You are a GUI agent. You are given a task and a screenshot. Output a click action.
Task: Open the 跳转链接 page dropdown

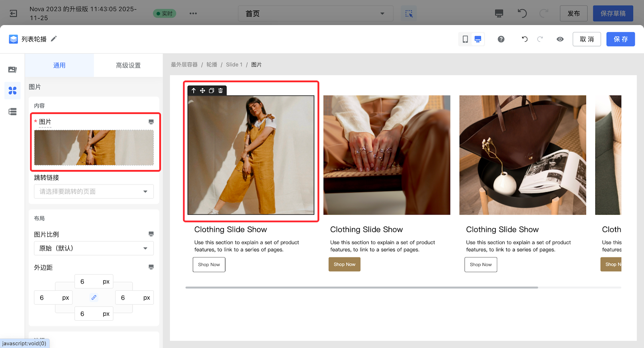(x=94, y=191)
